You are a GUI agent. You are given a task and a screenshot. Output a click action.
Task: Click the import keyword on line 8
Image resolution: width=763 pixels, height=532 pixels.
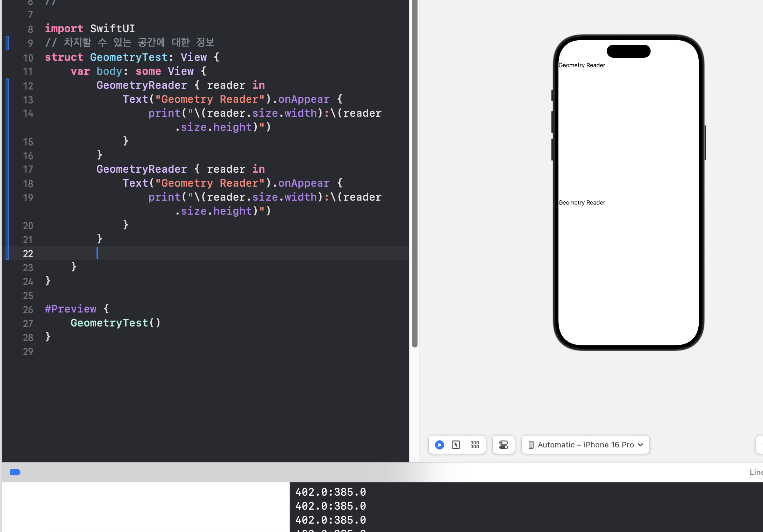64,29
